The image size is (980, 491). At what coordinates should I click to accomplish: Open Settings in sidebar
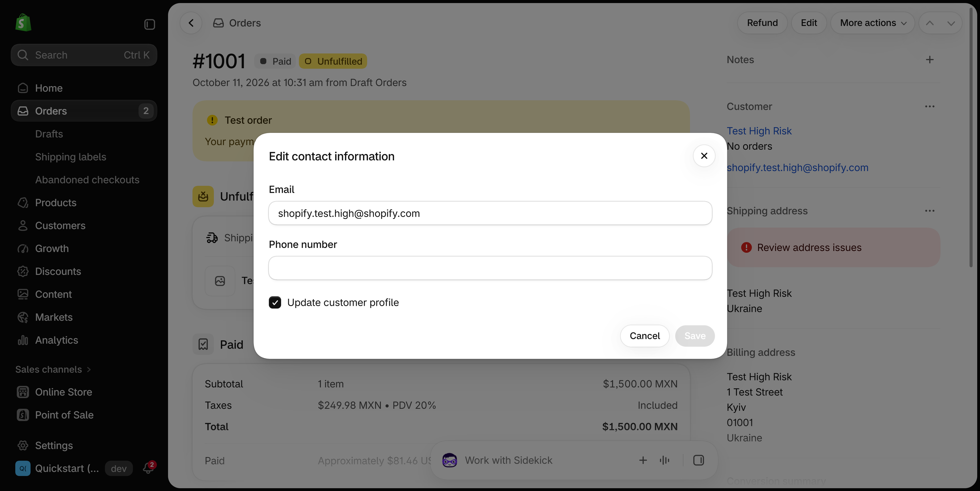click(x=84, y=445)
